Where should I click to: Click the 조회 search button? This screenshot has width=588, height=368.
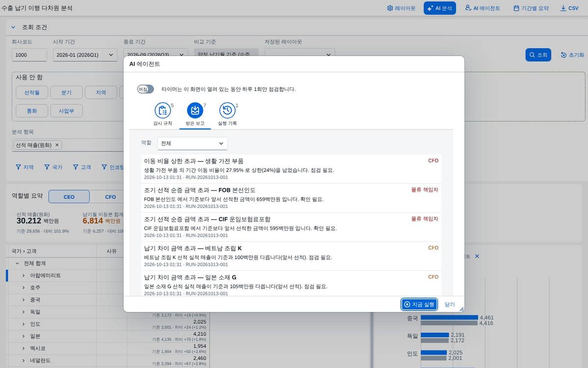tap(539, 55)
